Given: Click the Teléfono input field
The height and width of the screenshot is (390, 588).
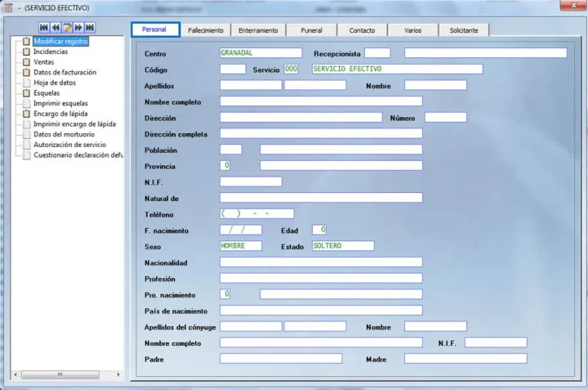Looking at the screenshot, I should [x=256, y=213].
